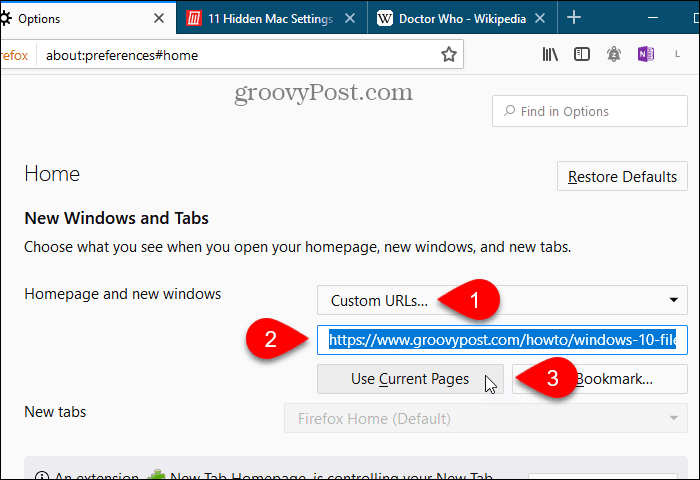Click the bell notification extension icon
Image resolution: width=700 pixels, height=480 pixels.
coord(614,54)
